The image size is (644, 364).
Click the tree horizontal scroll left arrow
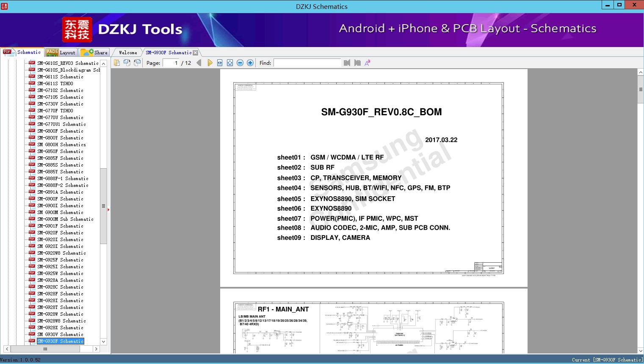click(7, 349)
